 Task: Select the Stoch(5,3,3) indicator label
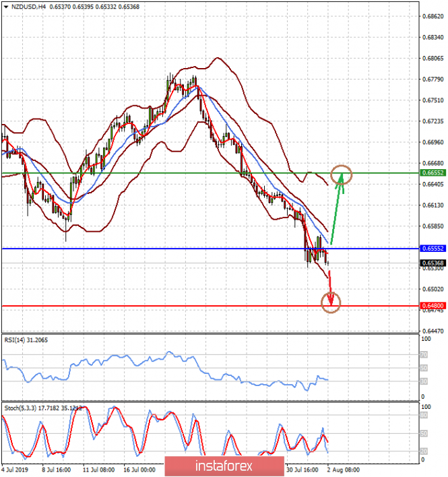[x=43, y=408]
